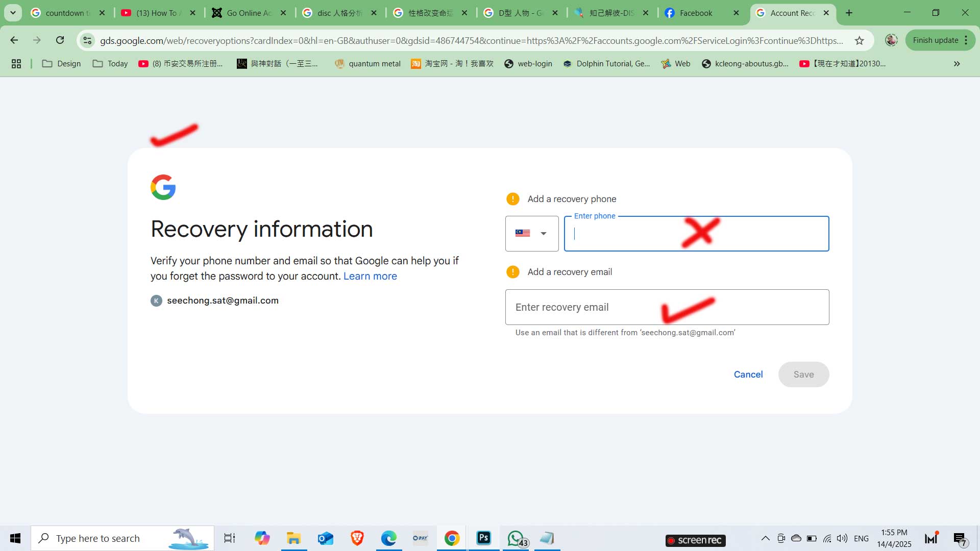Open the quantum metal bookmark
Viewport: 980px width, 551px height.
click(367, 64)
